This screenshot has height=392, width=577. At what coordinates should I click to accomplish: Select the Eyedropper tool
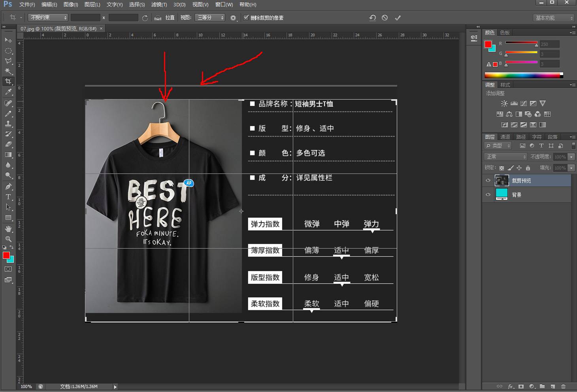click(8, 92)
